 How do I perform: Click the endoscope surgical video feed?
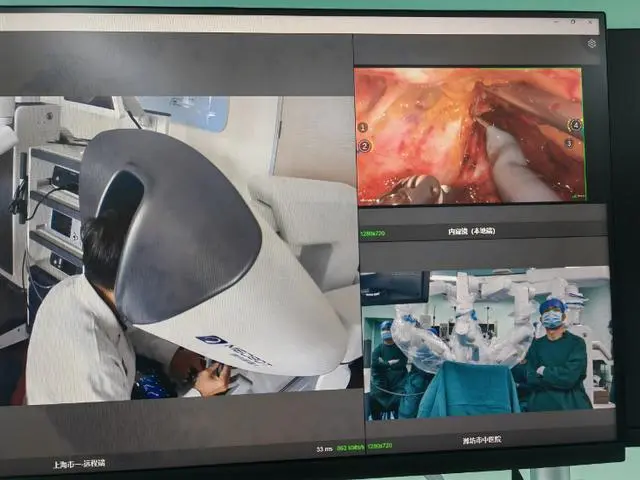468,135
